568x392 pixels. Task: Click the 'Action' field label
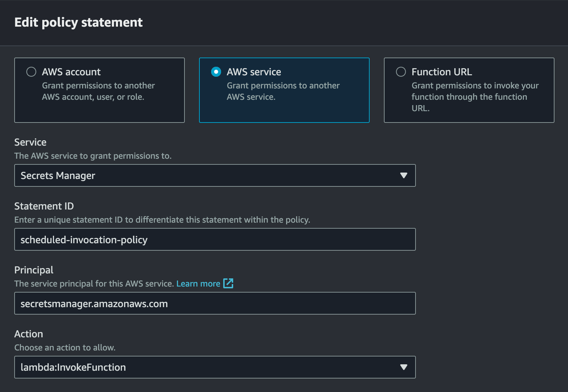(x=28, y=334)
